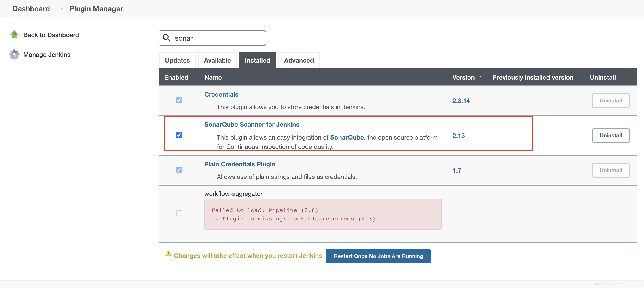Screen dimensions: 644x288
Task: Switch to the Available tab
Action: 217,60
